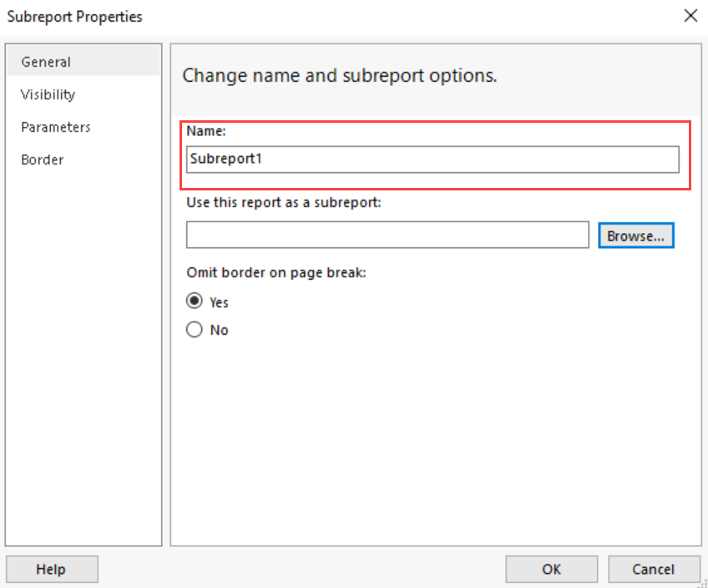Click the Subreport Properties title bar
The image size is (708, 588).
coord(74,16)
